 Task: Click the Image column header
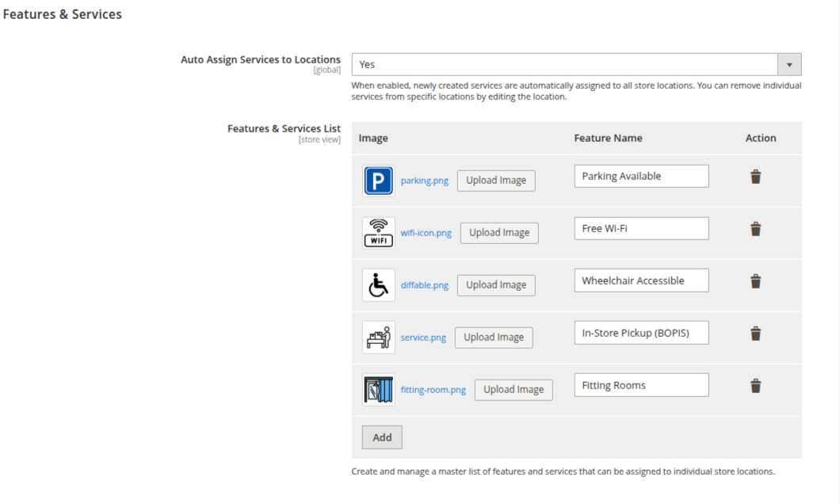tap(373, 138)
